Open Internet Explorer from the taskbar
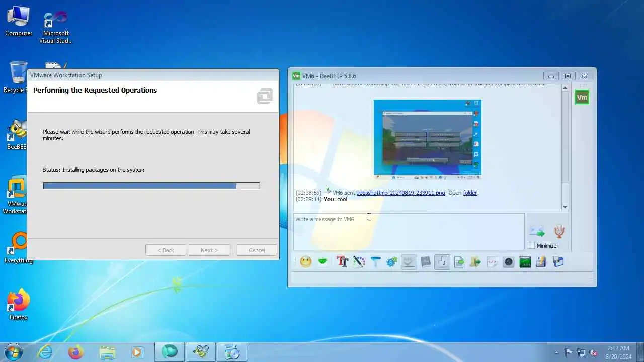This screenshot has height=362, width=644. (46, 352)
